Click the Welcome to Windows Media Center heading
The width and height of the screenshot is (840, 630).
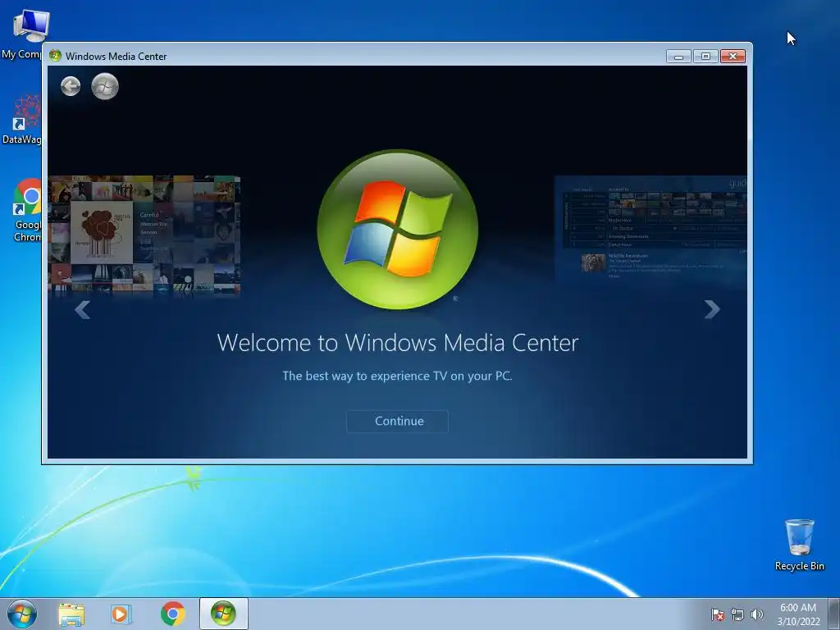click(x=398, y=343)
